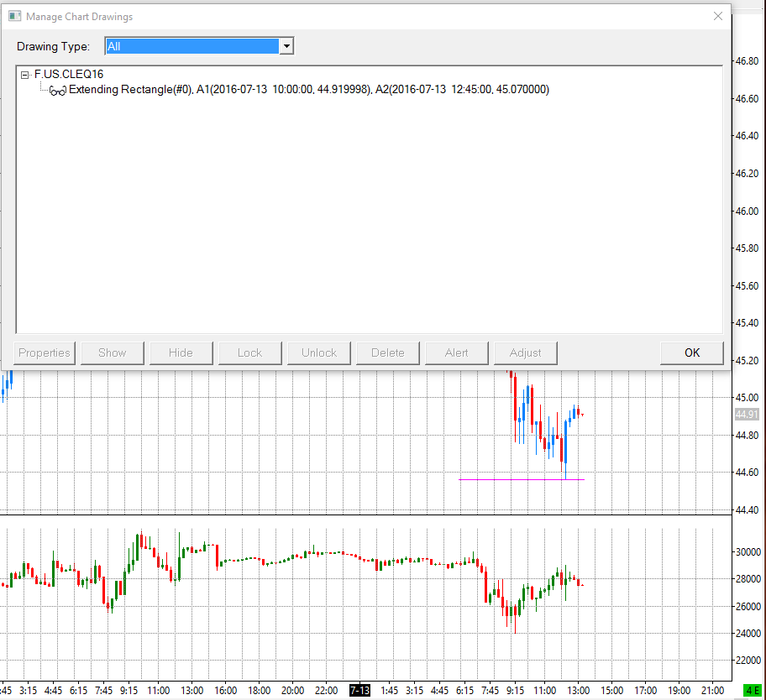This screenshot has width=766, height=700.
Task: Click the 22:00 time axis label
Action: point(327,691)
